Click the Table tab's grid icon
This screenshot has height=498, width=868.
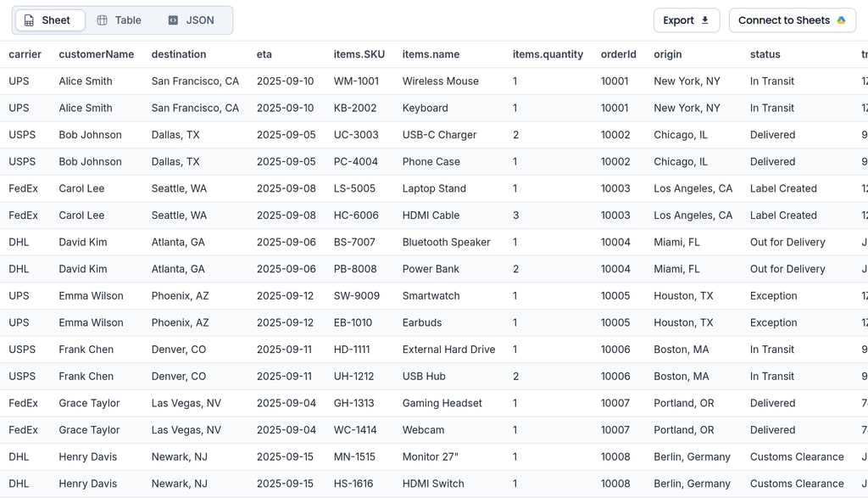[102, 20]
